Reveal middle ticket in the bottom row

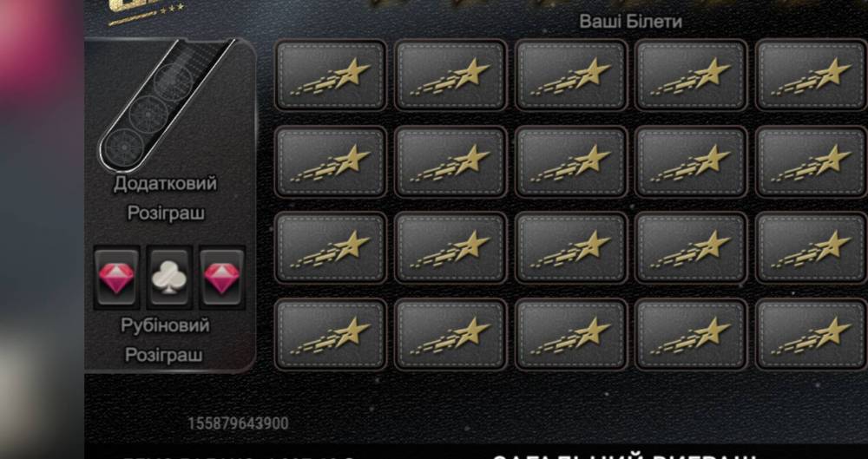tap(571, 334)
